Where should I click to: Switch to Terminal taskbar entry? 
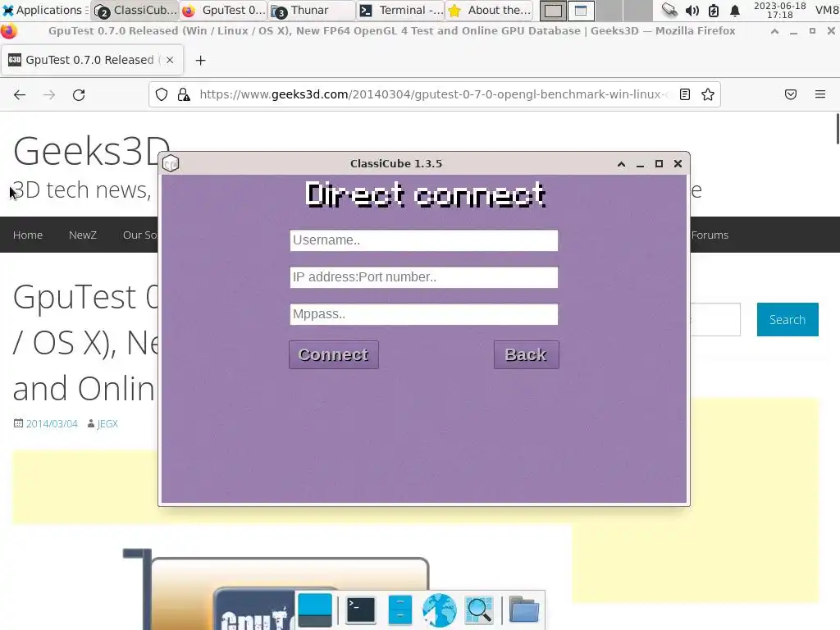click(x=401, y=10)
